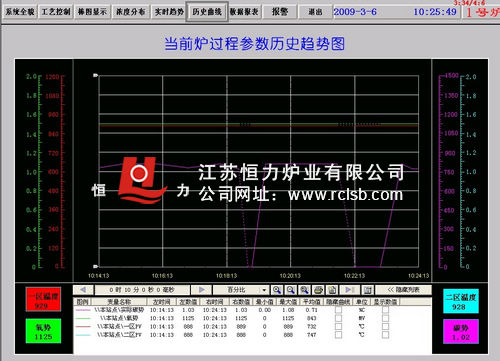Click the skip-to-latest arrow icon
The image size is (500, 361).
(x=349, y=290)
